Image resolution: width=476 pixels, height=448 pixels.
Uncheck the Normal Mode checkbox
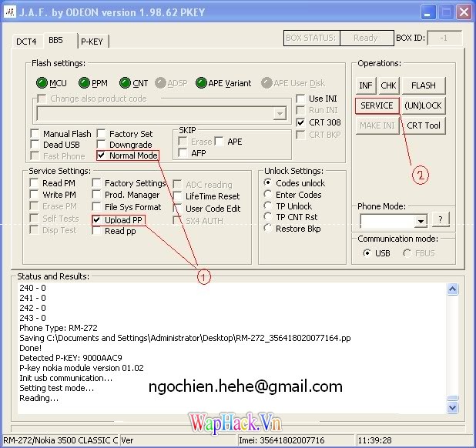101,155
